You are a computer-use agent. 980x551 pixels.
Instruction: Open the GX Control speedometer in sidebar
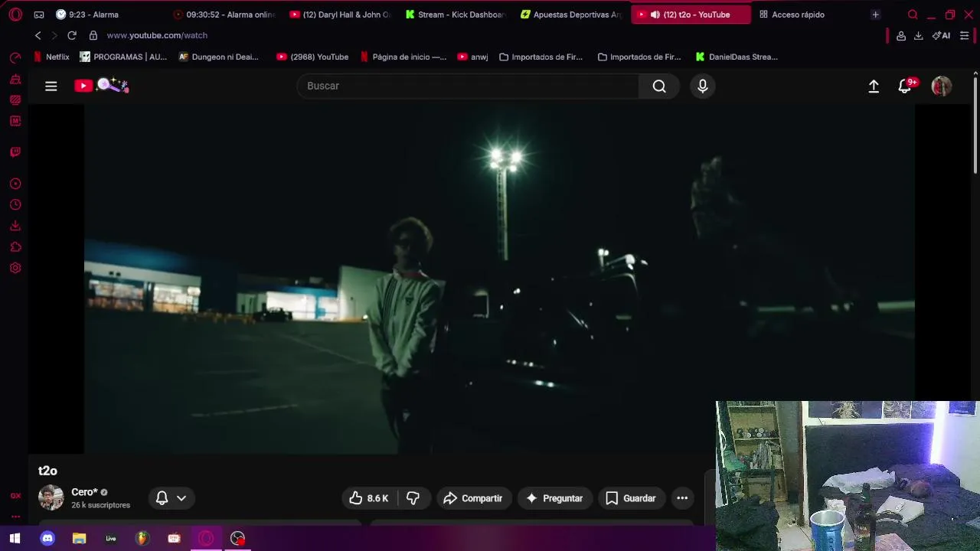tap(15, 58)
